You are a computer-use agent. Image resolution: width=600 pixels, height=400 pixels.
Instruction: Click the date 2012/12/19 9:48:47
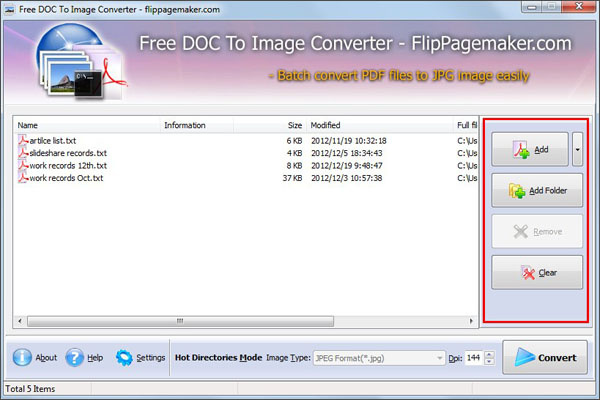346,166
